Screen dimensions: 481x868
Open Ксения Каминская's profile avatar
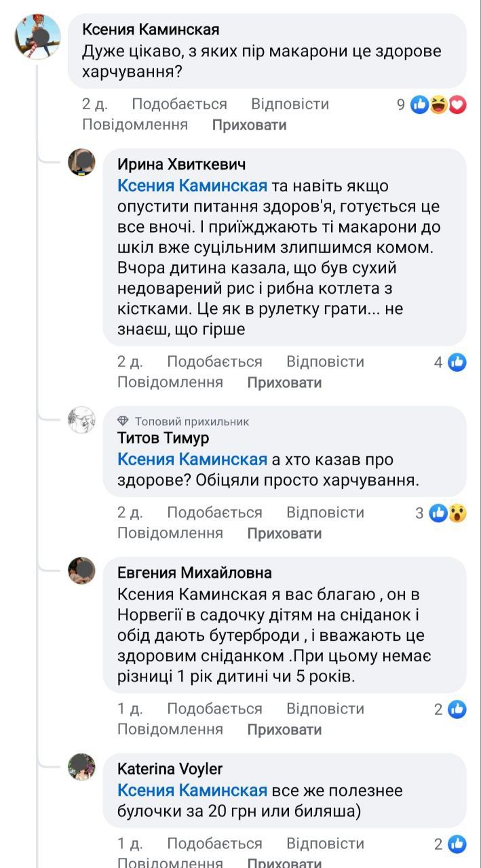(x=38, y=37)
